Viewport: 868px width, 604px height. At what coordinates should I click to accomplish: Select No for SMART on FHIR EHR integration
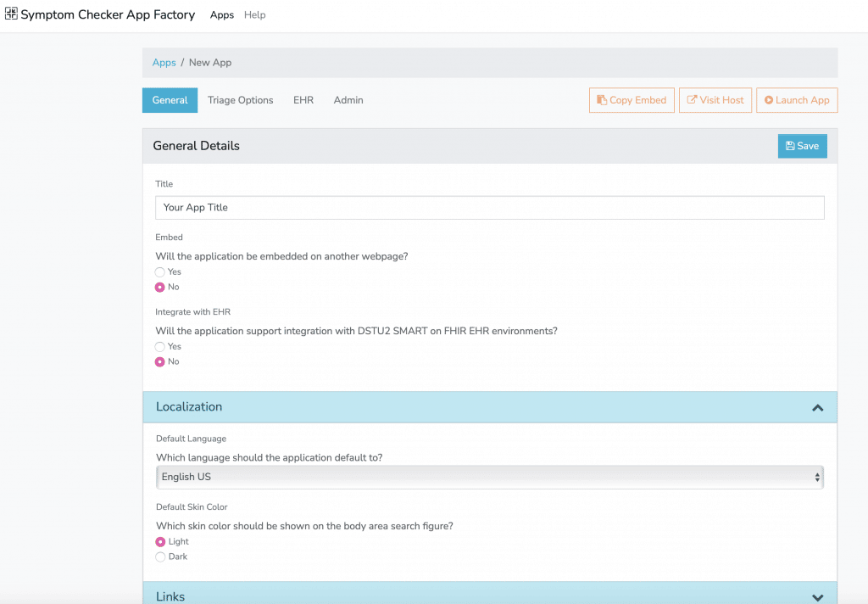click(160, 362)
